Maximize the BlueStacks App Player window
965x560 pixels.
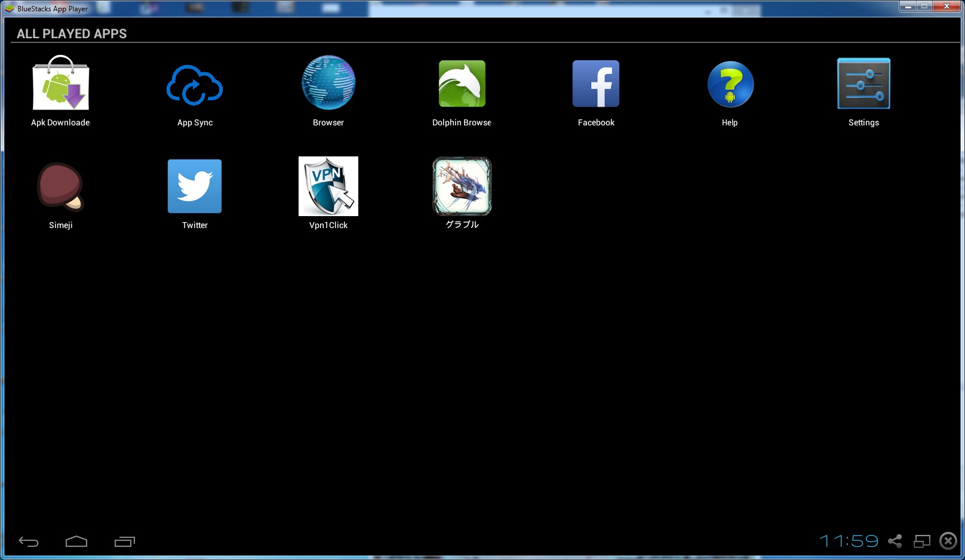(x=924, y=7)
